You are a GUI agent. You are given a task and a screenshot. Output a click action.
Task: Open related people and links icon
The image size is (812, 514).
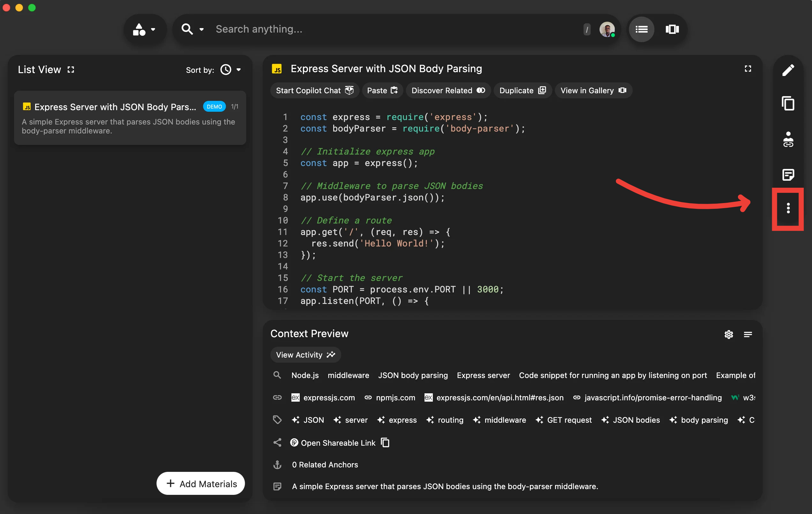[788, 139]
